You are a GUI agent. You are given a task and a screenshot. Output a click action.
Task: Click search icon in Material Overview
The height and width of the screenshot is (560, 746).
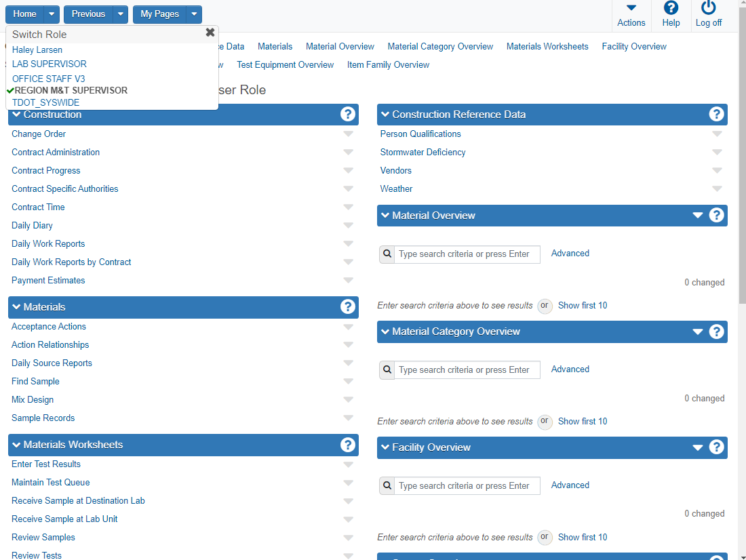pos(387,254)
